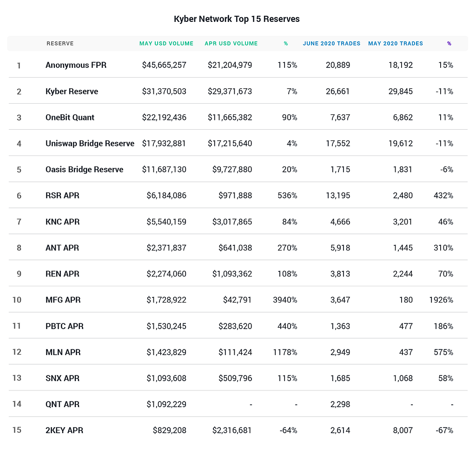Select the 1926% trades change cell
The height and width of the screenshot is (455, 476).
coord(441,300)
